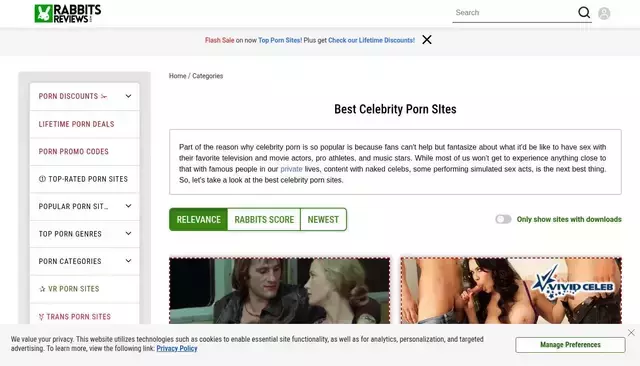Dismiss the Flash Sale banner

tap(427, 40)
